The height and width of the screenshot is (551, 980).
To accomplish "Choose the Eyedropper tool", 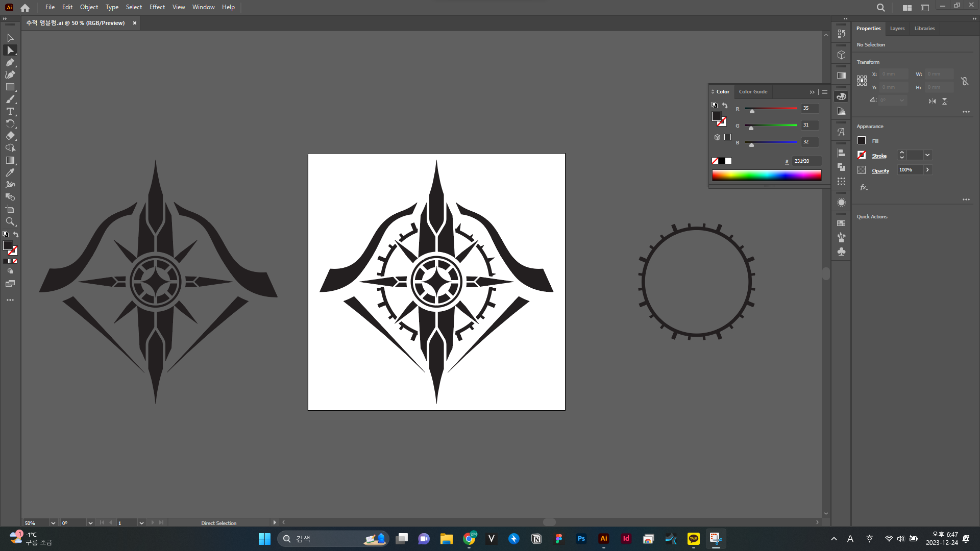I will 10,172.
